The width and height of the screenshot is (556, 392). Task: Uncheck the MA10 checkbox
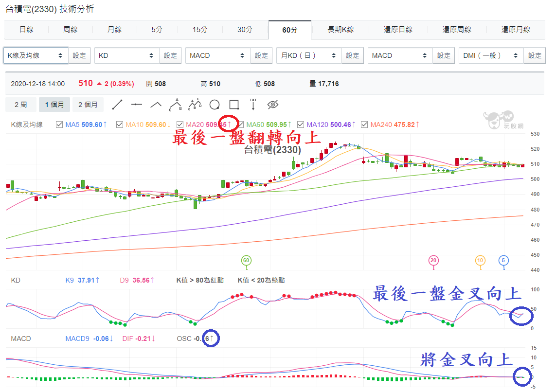click(120, 125)
